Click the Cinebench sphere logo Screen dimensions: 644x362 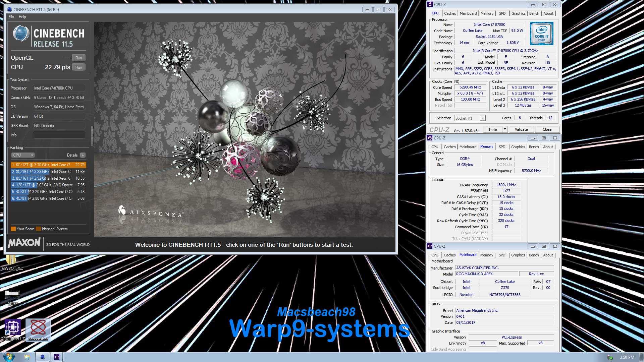[21, 34]
